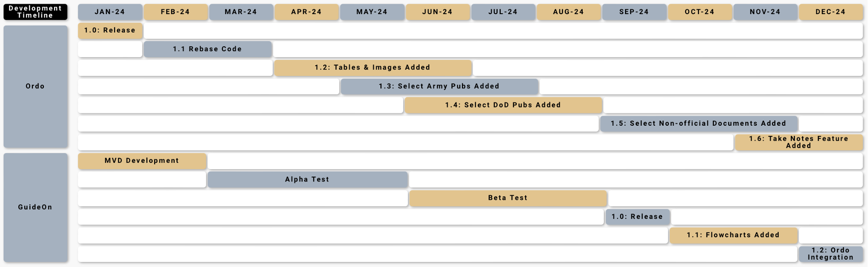
Task: Select the Ordo project group label
Action: pos(35,86)
